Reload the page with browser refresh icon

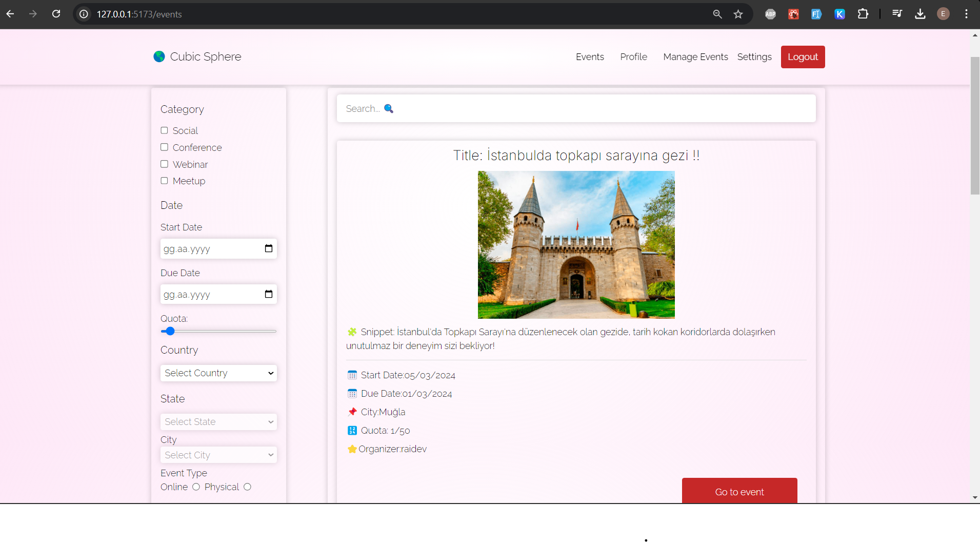click(x=56, y=14)
